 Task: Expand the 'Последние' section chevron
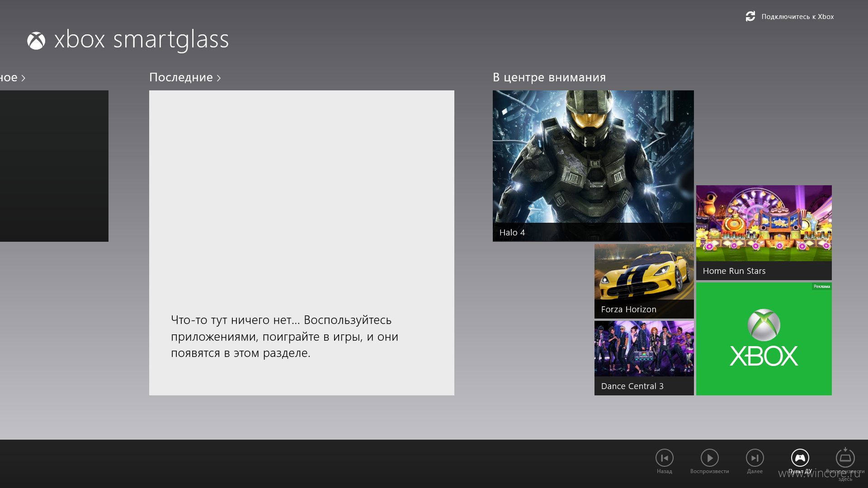click(219, 78)
